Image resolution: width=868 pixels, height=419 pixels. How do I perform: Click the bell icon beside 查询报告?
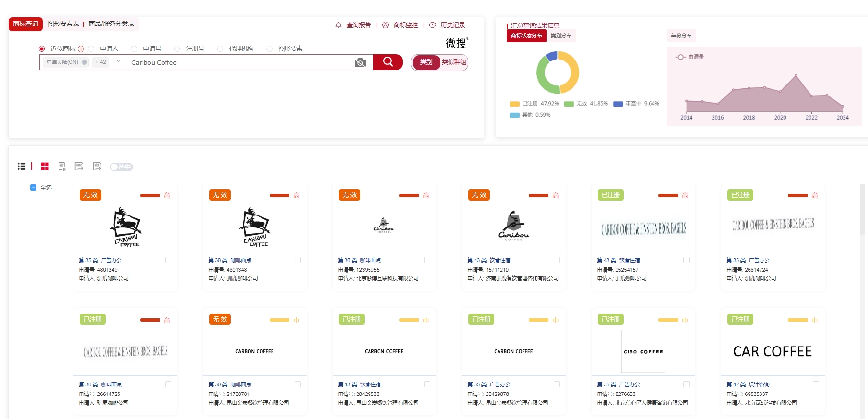tap(338, 25)
